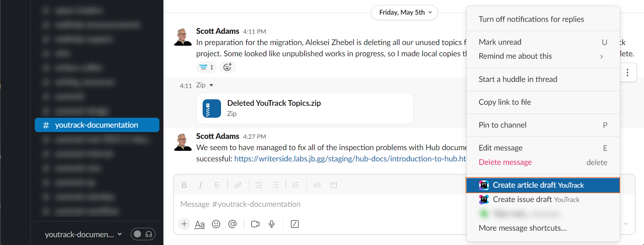Add a reaction to Scott Adams' message
Image resolution: width=644 pixels, height=245 pixels.
227,67
